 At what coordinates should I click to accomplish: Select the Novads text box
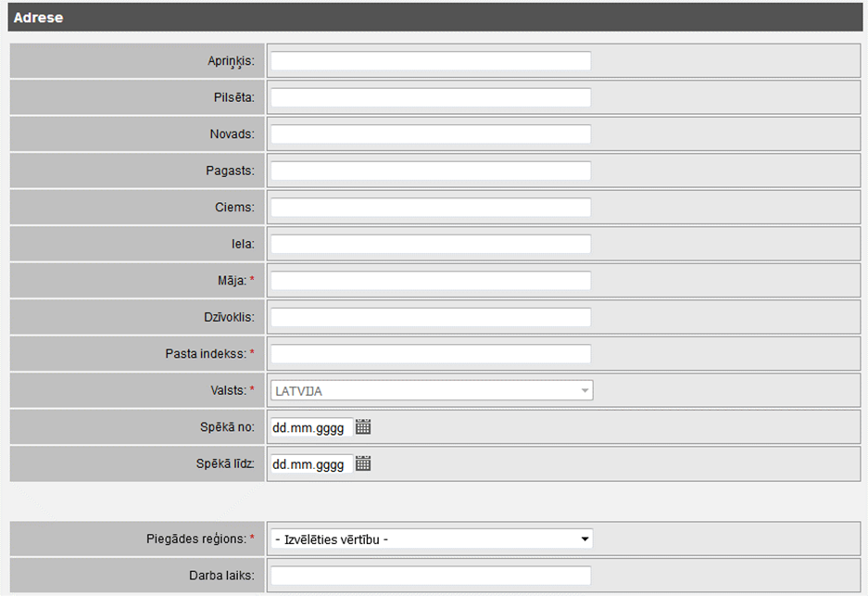click(x=431, y=134)
